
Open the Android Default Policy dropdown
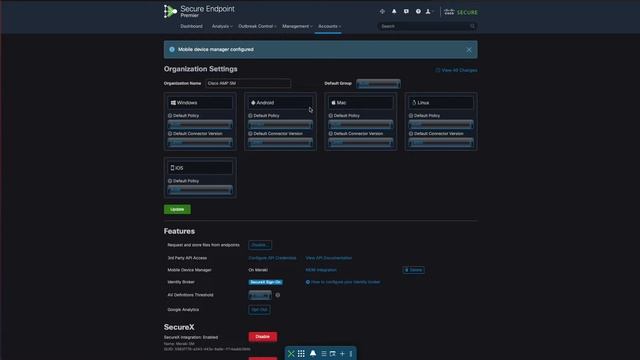[280, 124]
